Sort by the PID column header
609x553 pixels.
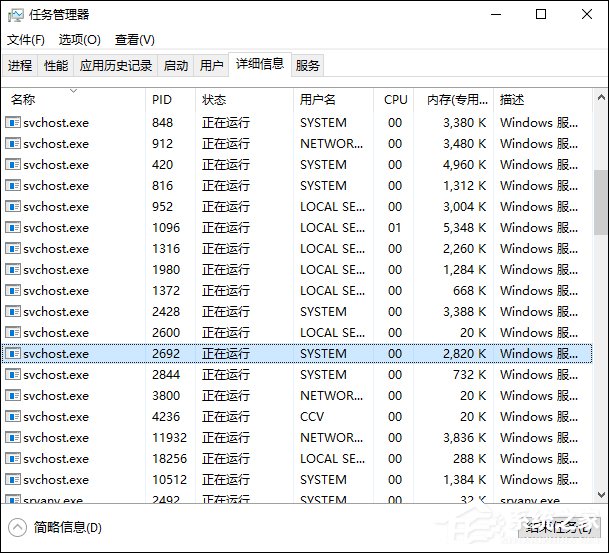(x=171, y=99)
